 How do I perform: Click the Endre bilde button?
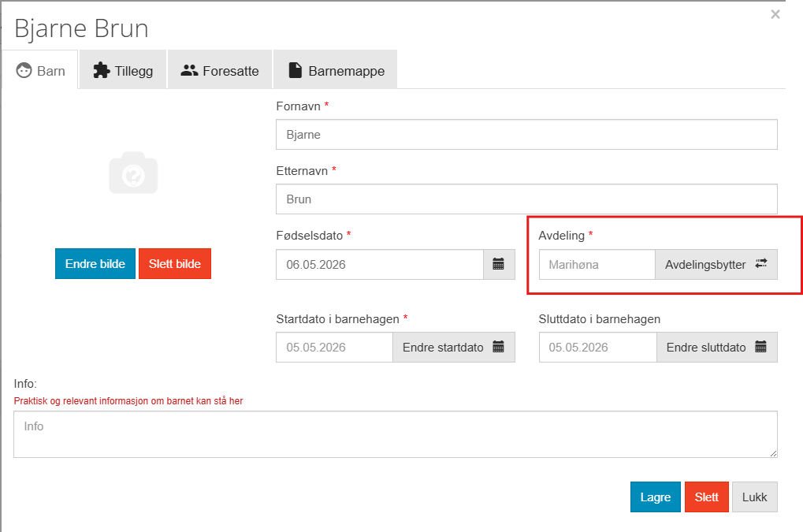95,264
